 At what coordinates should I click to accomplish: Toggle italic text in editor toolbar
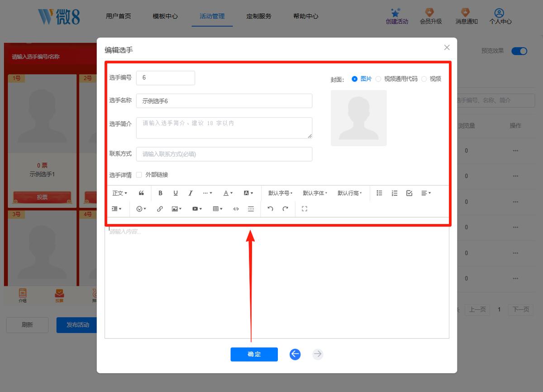(x=191, y=193)
